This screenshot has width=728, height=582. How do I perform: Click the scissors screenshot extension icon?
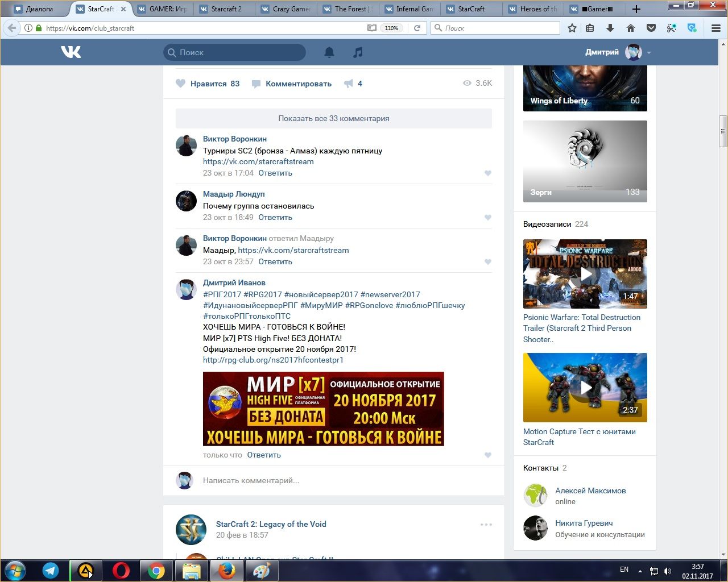pyautogui.click(x=672, y=28)
